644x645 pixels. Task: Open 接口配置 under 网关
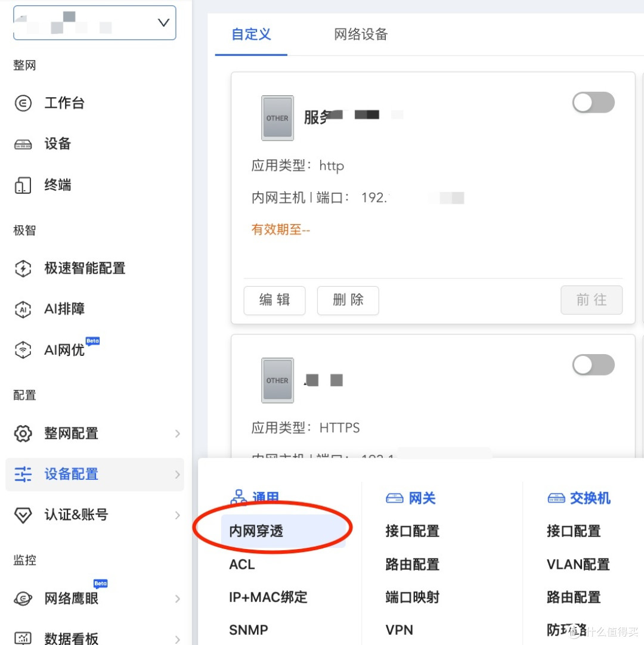click(x=412, y=531)
